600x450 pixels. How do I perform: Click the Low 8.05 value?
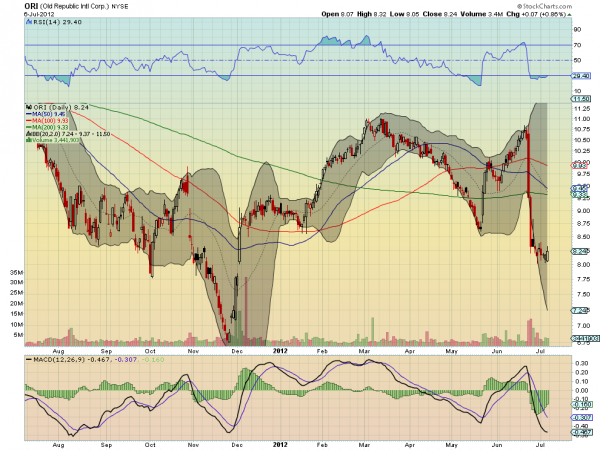tap(404, 14)
